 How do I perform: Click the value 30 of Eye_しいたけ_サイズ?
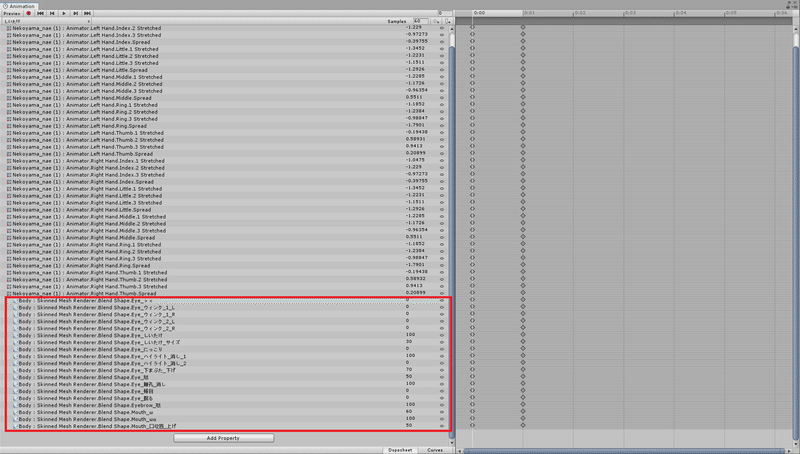tap(409, 341)
